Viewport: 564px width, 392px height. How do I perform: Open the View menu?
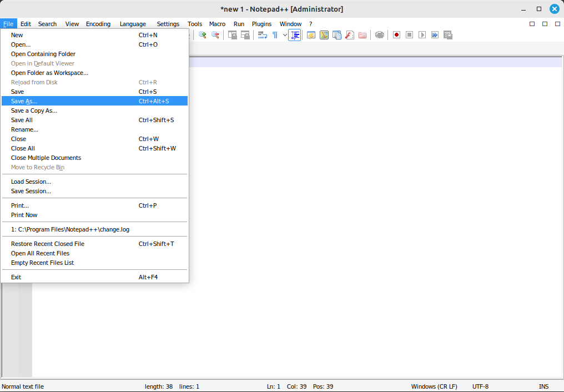(72, 24)
